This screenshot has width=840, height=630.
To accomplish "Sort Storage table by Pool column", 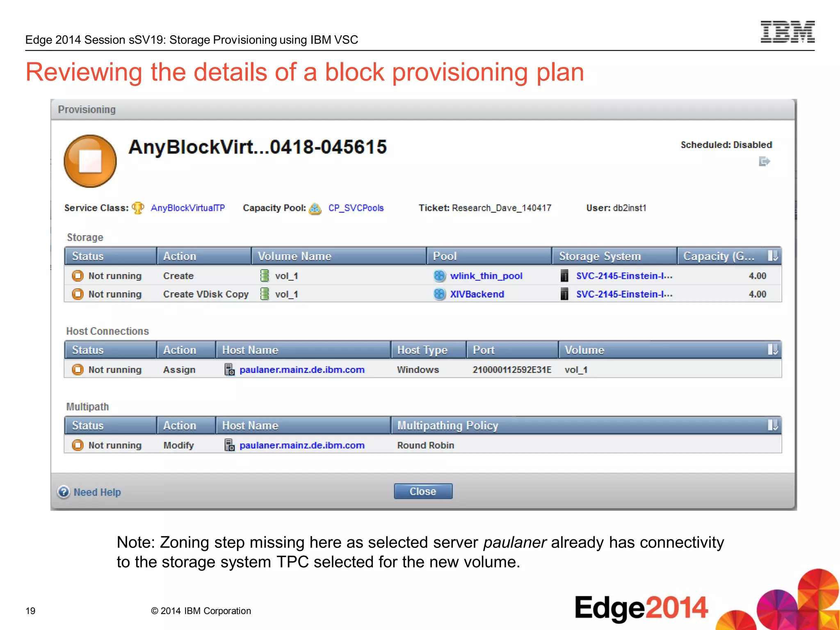I will click(x=489, y=256).
